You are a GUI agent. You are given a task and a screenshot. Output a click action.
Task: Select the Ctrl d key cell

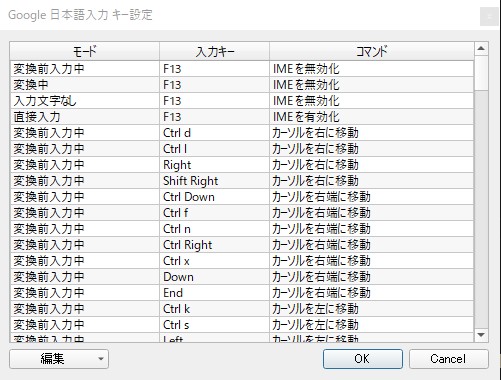coord(214,133)
